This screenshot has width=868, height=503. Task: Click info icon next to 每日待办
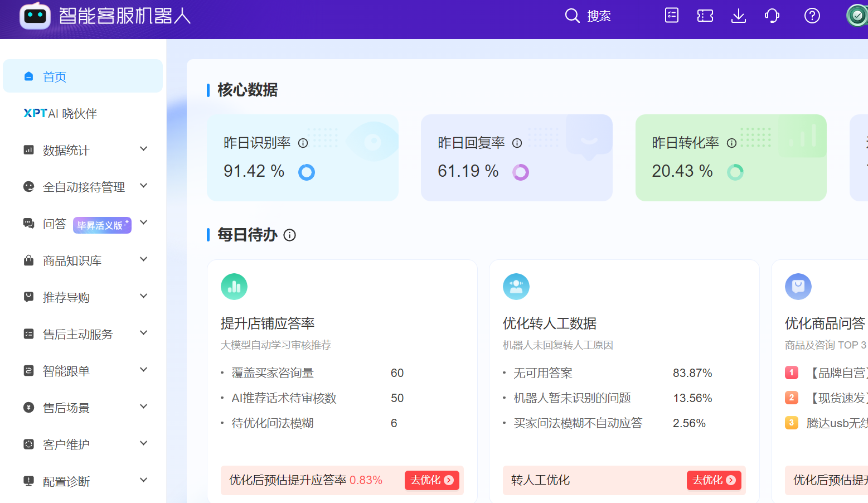coord(289,235)
